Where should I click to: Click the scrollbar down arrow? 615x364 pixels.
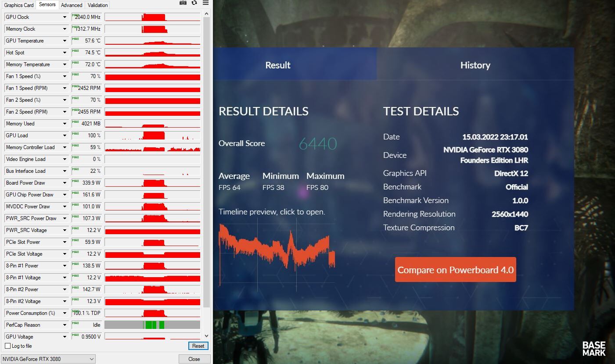click(x=207, y=336)
